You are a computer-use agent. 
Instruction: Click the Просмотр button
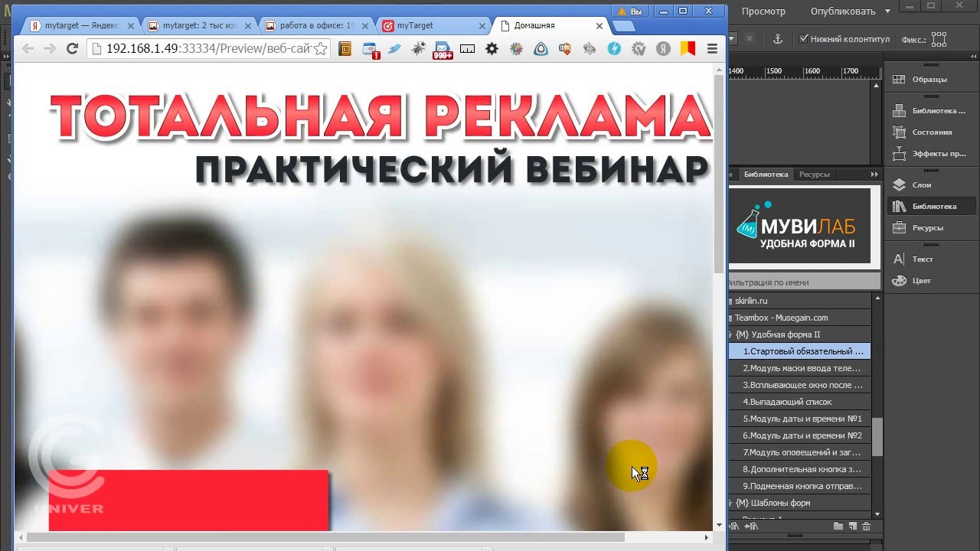click(x=763, y=11)
